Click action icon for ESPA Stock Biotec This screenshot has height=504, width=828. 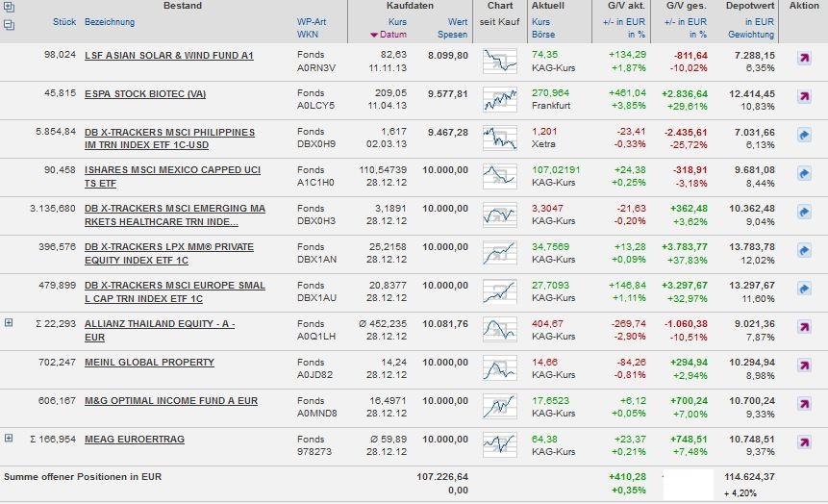point(804,98)
